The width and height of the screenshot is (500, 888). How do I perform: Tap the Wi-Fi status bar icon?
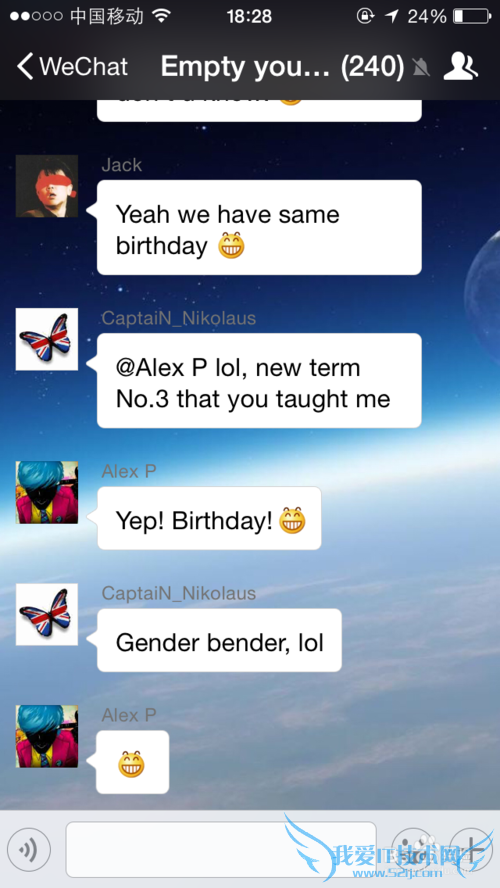(x=162, y=16)
